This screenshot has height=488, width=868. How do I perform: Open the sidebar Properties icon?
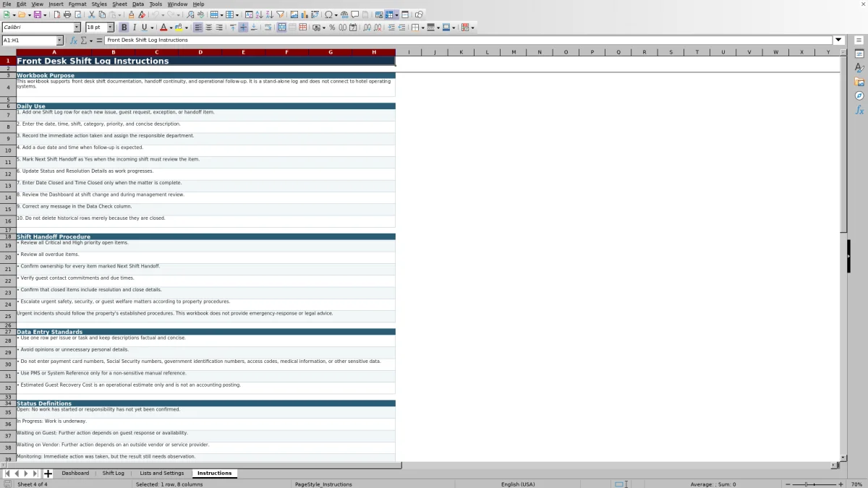point(859,54)
